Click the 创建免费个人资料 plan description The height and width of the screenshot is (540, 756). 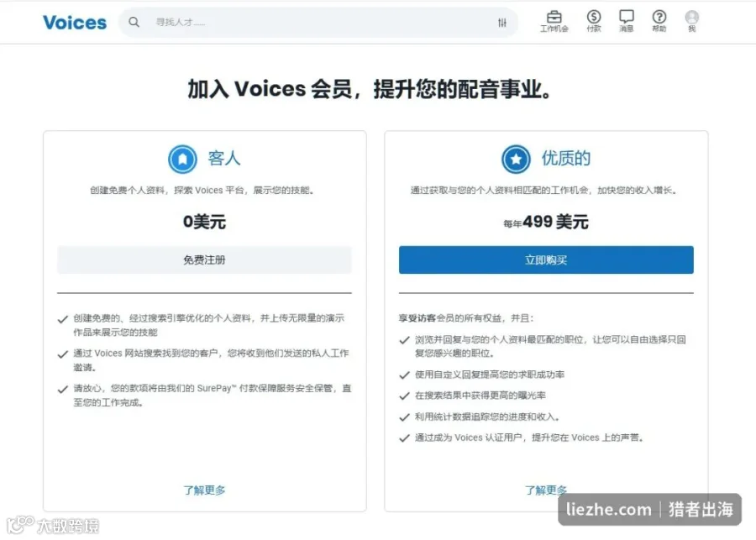[202, 190]
